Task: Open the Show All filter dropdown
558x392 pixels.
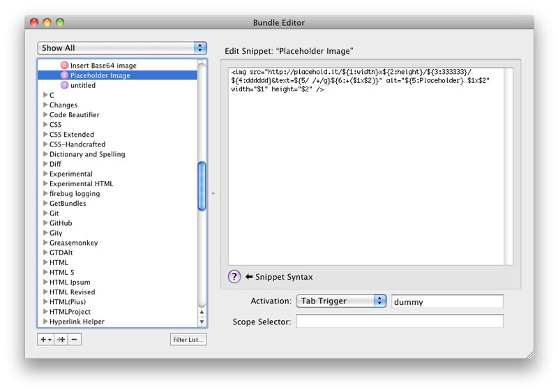Action: point(122,48)
